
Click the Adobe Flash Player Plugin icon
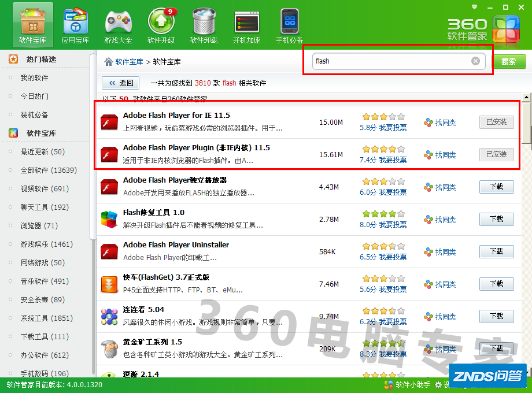(x=109, y=155)
